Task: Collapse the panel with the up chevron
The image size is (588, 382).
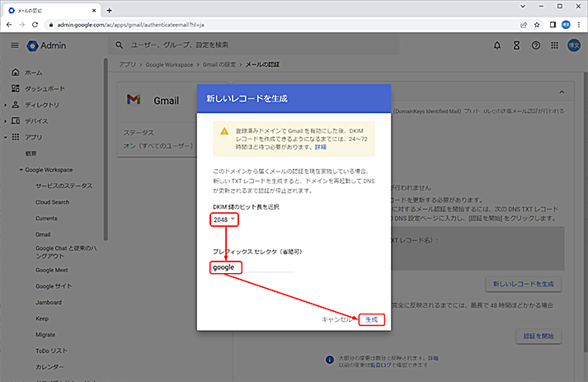Action: tap(562, 92)
